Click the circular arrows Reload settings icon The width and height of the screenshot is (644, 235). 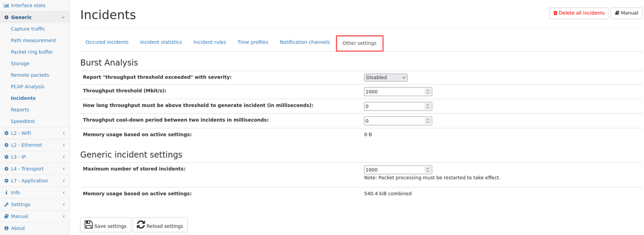141,225
